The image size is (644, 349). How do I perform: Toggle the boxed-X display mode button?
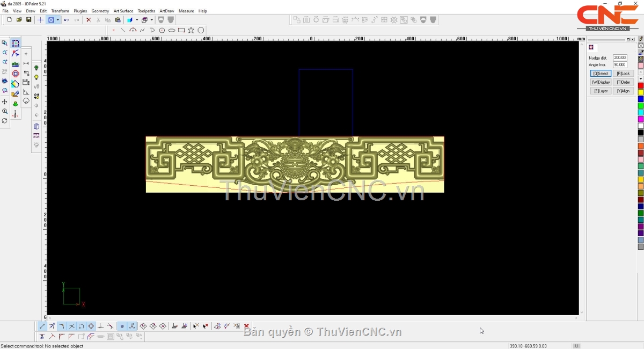point(51,20)
